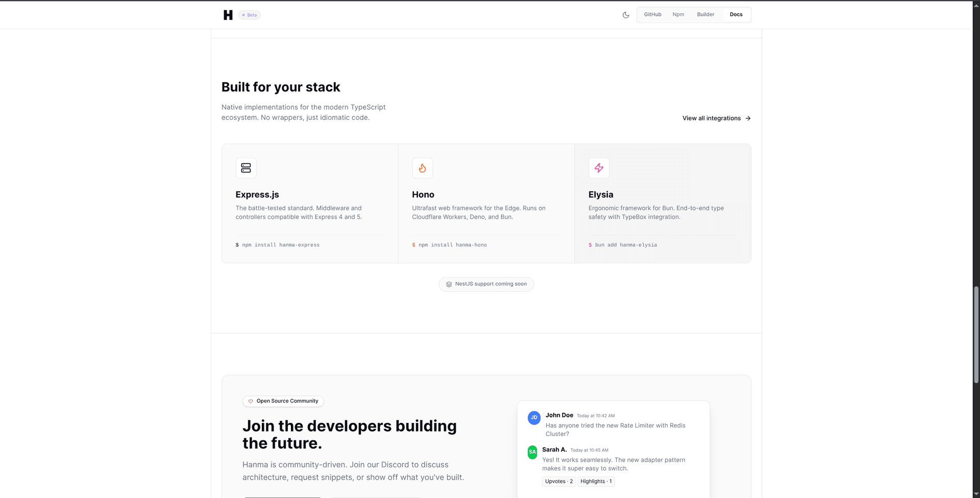Toggle dark mode moon icon

pos(626,15)
